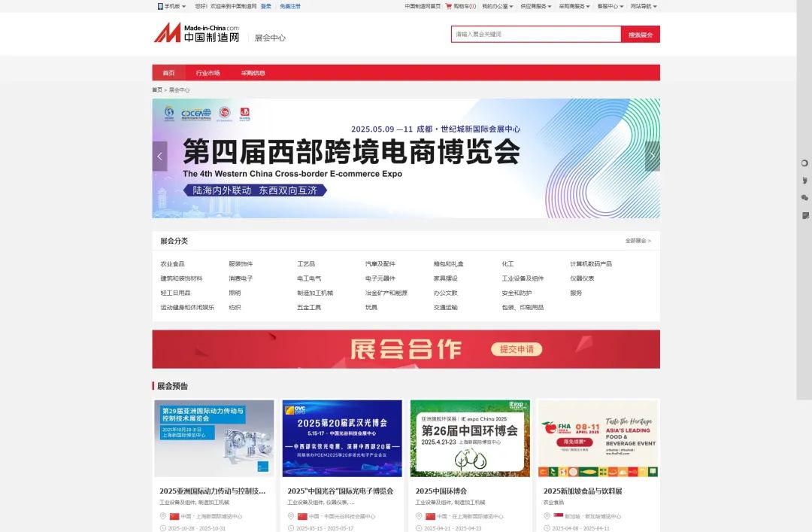Viewport: 812px width, 532px height.
Task: Open the 2025"中国光谷"国际光电子博览会 title
Action: tap(341, 491)
